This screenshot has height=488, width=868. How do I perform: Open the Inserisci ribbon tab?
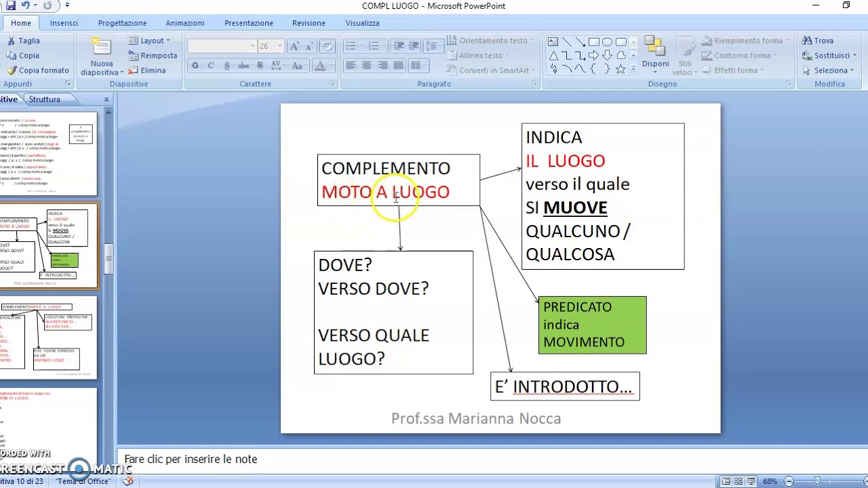[x=64, y=23]
